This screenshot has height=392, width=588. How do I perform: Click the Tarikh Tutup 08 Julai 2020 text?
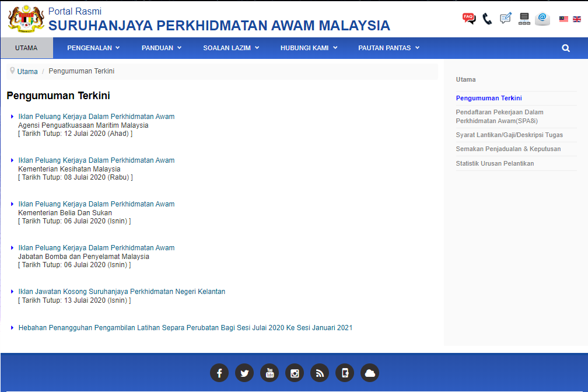pos(75,177)
